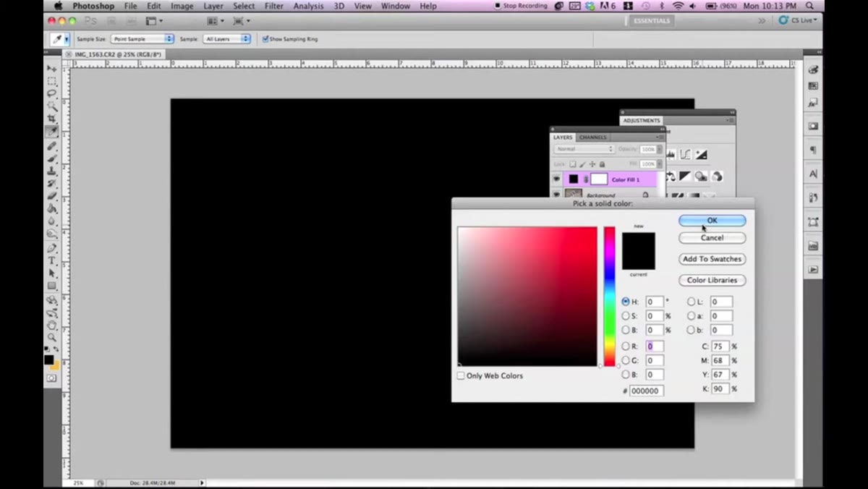868x489 pixels.
Task: Open the tool preset picker arrow
Action: [67, 39]
